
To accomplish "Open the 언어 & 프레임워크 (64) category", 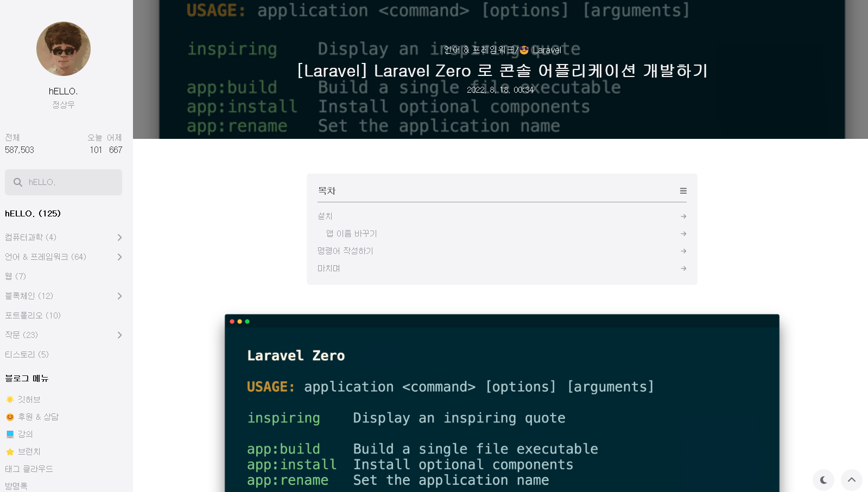I will (x=46, y=257).
